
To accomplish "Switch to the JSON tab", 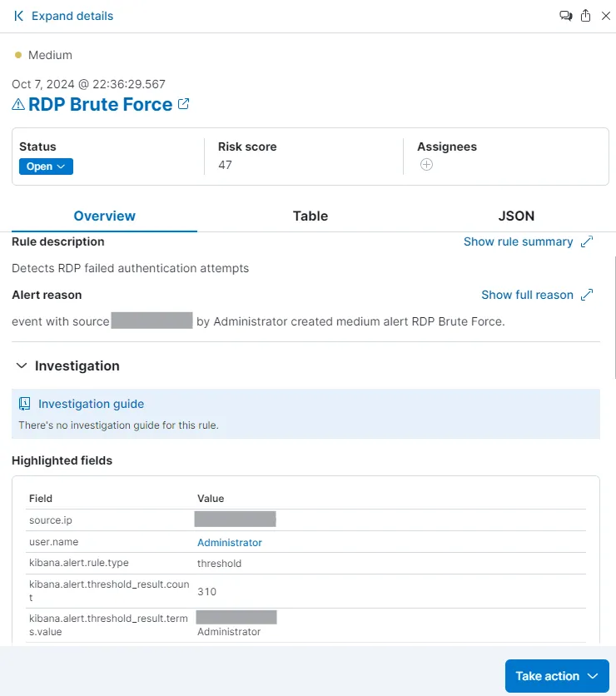I will pos(516,216).
